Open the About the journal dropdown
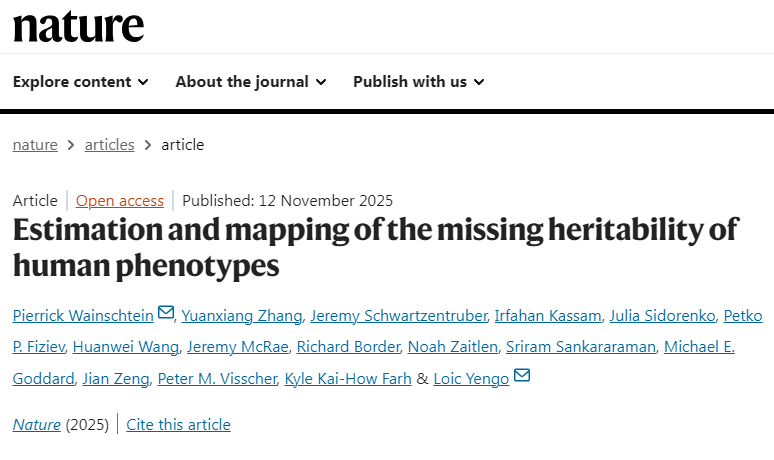Image resolution: width=774 pixels, height=460 pixels. 250,82
